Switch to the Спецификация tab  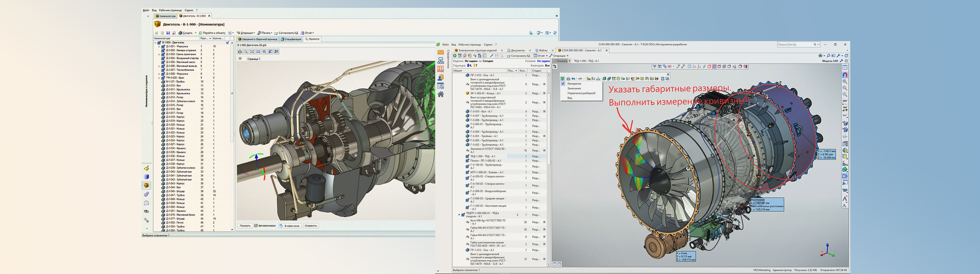(x=291, y=39)
